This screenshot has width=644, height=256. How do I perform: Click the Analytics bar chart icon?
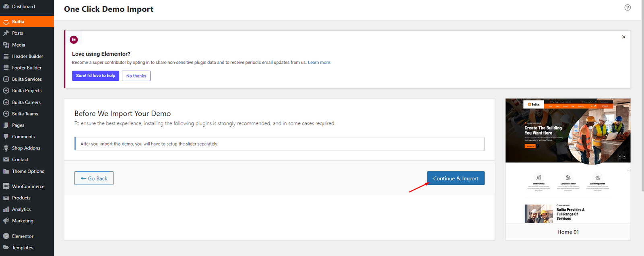pyautogui.click(x=6, y=209)
